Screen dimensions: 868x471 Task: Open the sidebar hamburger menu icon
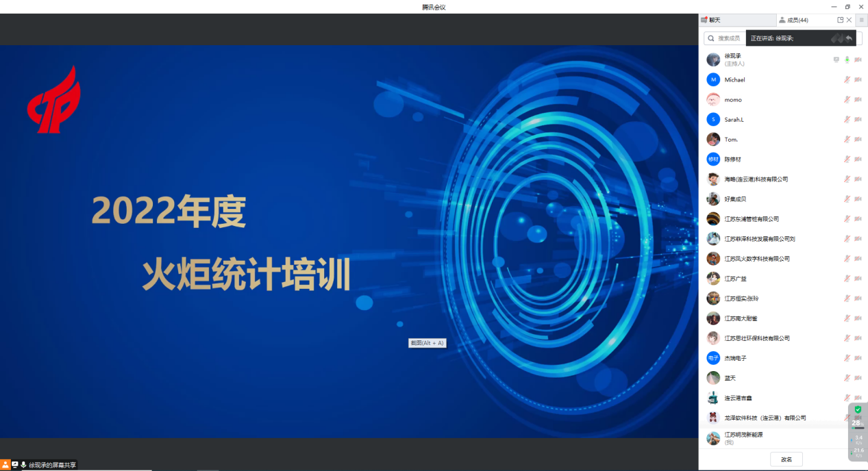click(x=861, y=20)
